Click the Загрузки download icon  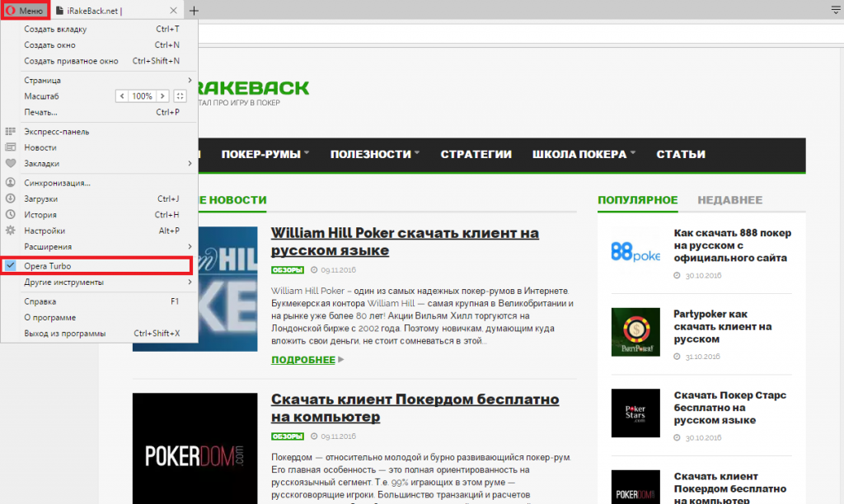(10, 198)
